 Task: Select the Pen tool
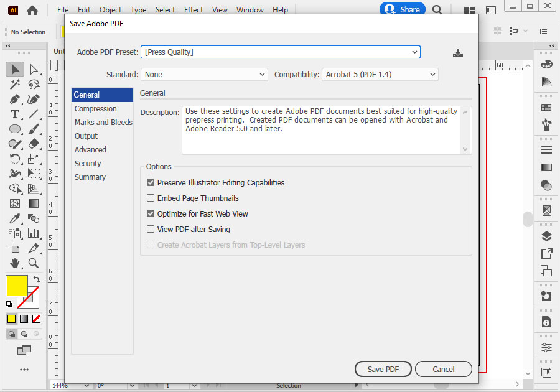15,99
